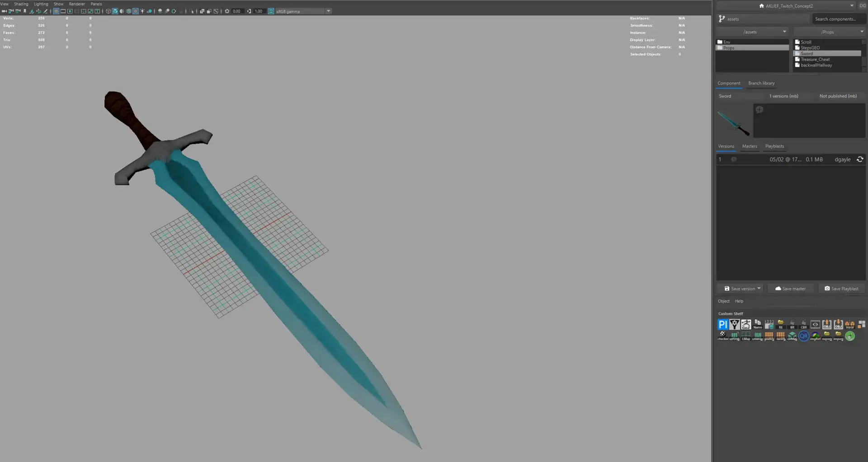Click the Search components field
The image size is (868, 462).
pyautogui.click(x=838, y=19)
